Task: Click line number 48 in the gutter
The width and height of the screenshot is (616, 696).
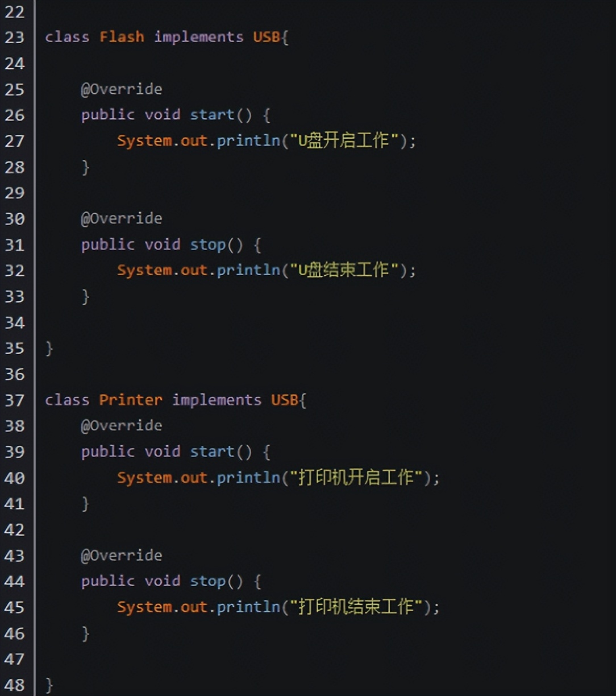Action: (15, 685)
